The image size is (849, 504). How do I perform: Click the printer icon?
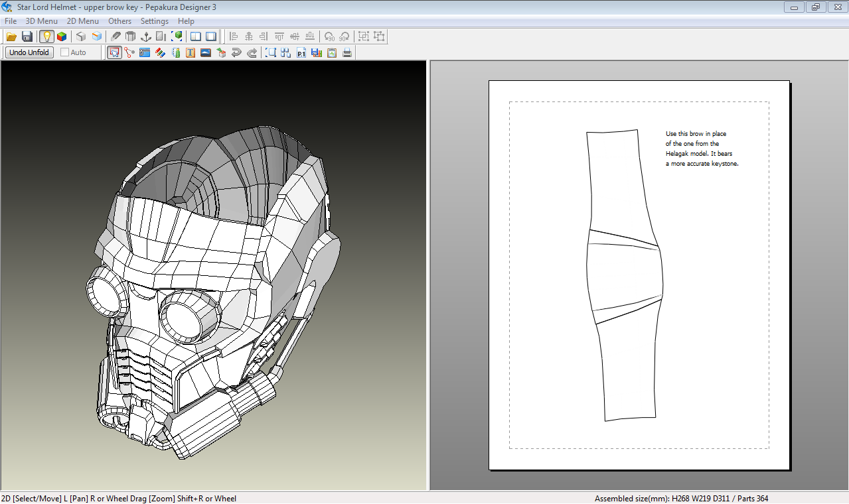coord(347,52)
